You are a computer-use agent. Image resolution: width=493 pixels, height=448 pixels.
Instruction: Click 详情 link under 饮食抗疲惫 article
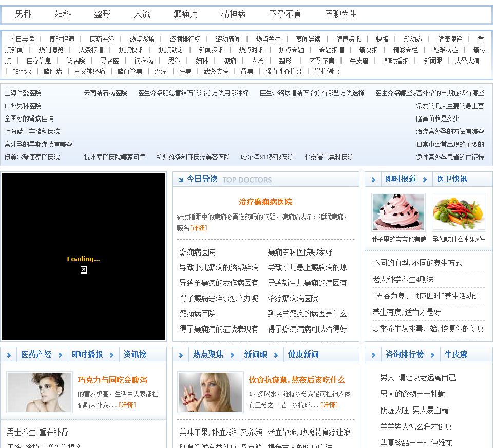[329, 405]
